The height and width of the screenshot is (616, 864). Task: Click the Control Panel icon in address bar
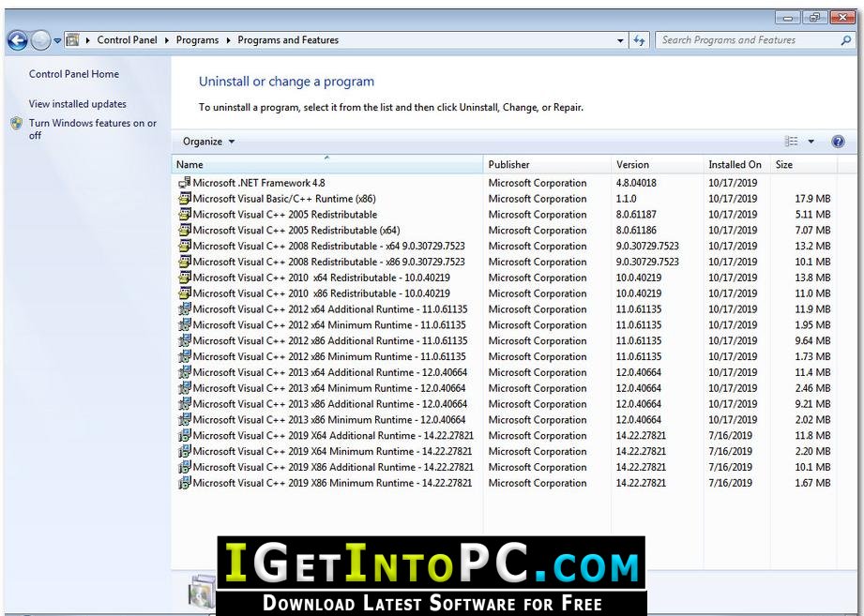(x=72, y=40)
